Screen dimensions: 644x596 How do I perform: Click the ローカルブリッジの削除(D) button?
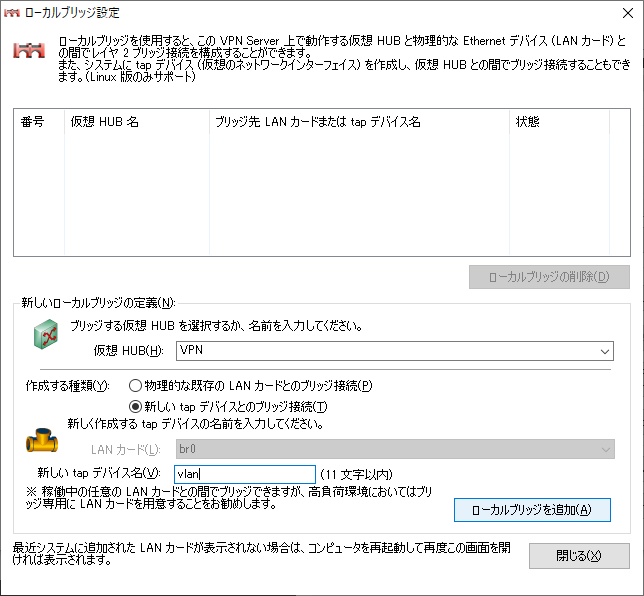(x=549, y=277)
